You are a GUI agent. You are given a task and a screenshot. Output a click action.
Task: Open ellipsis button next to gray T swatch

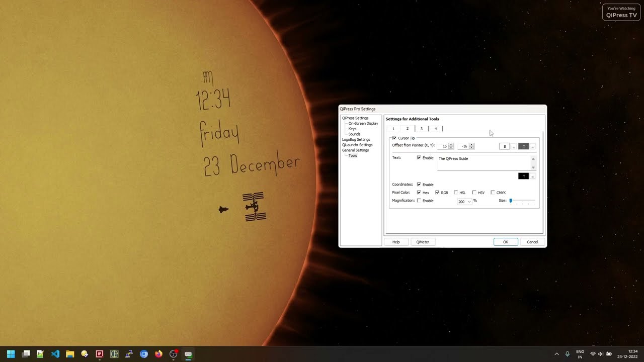coord(532,146)
